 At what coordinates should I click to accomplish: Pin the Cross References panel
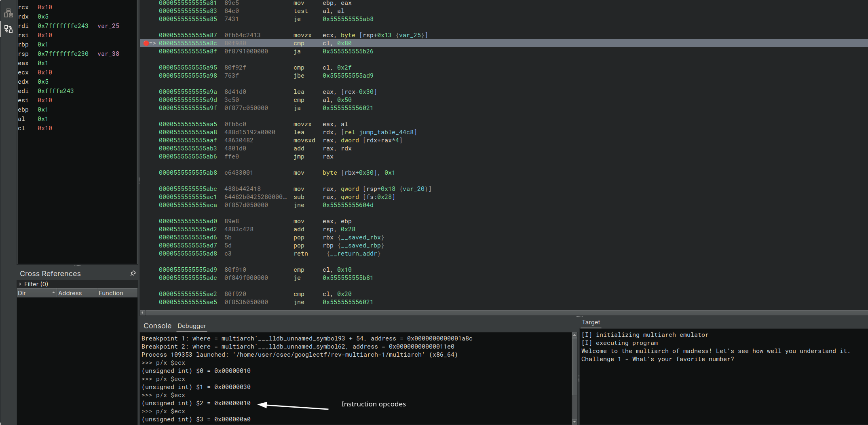[x=133, y=273]
